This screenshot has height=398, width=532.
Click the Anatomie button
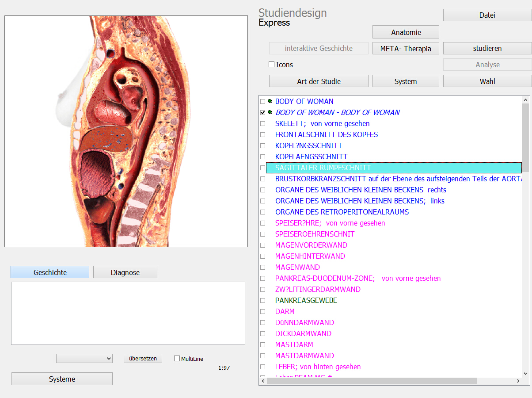coord(406,32)
